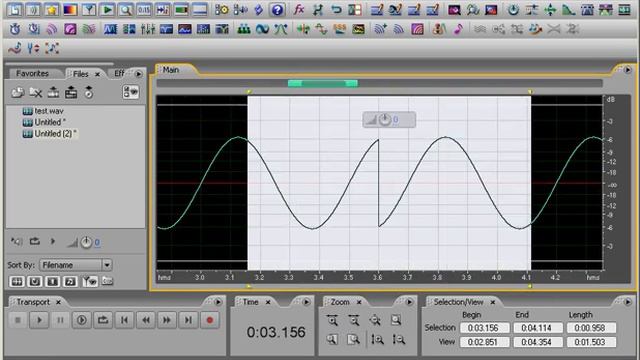Open Selection/View panel options menu arrow

[627, 302]
